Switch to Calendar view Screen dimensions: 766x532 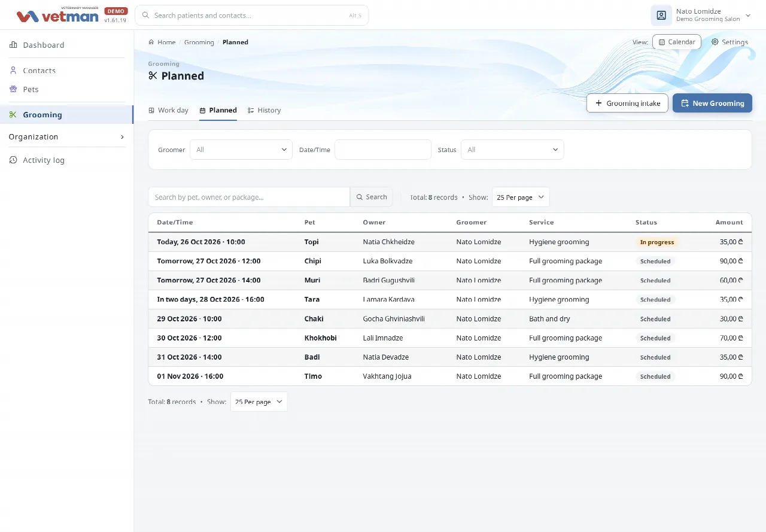[677, 42]
